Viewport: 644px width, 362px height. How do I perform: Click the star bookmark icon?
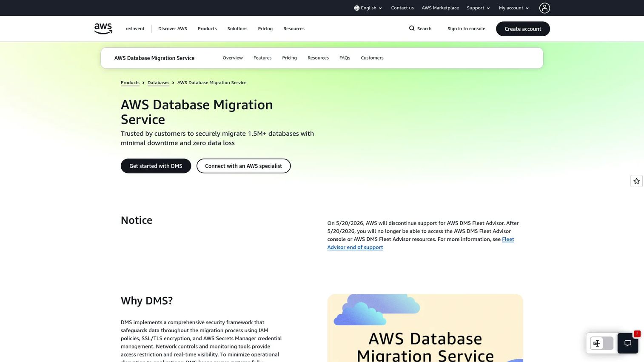point(636,181)
